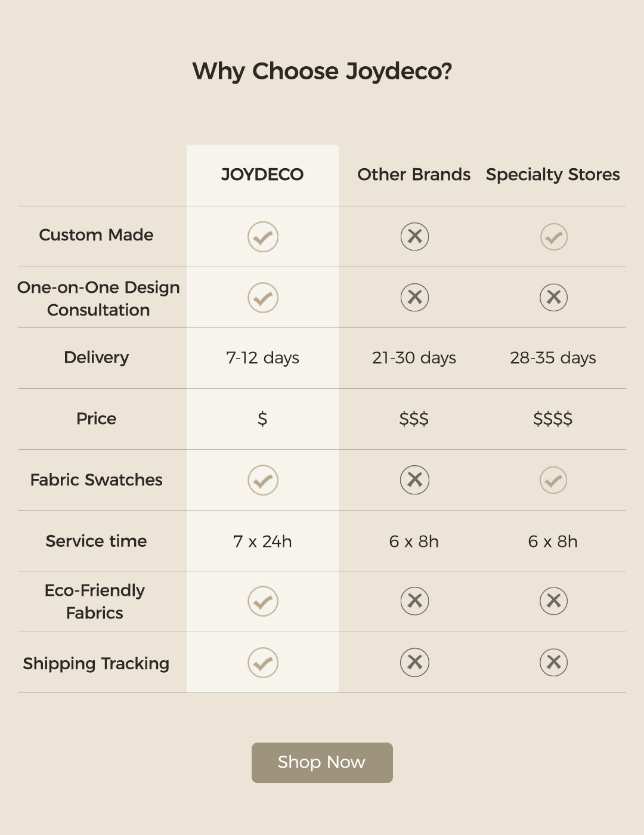Click JOYDECO 7-12 days delivery value
Viewport: 644px width, 835px height.
click(x=262, y=358)
